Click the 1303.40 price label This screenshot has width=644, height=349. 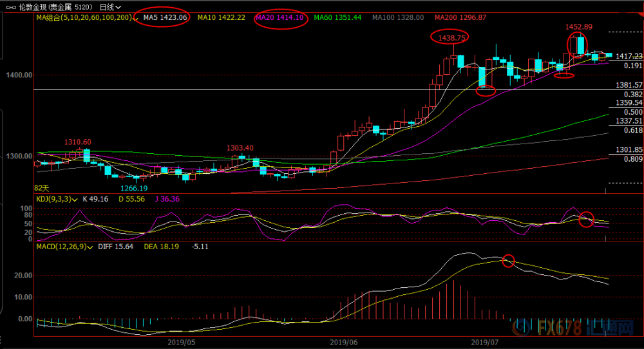240,148
